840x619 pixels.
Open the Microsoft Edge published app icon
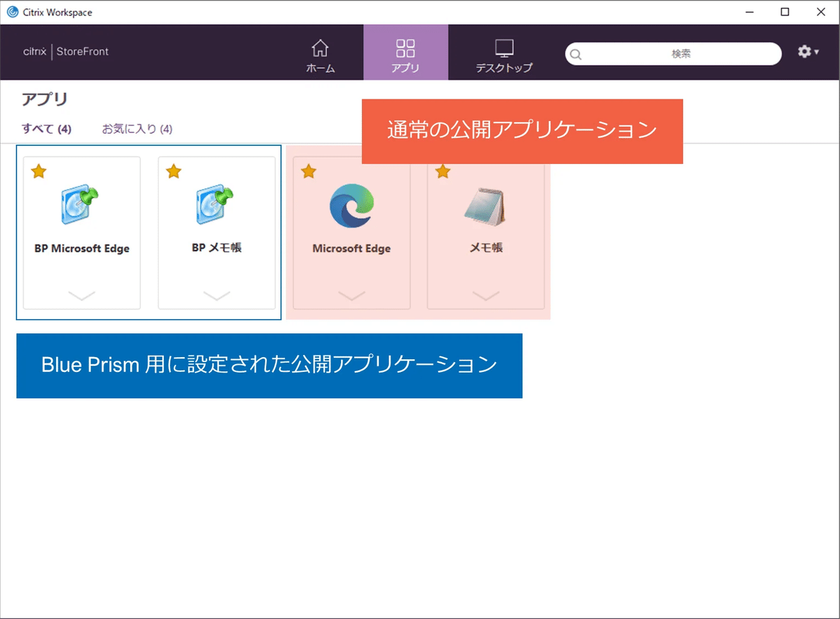point(351,203)
